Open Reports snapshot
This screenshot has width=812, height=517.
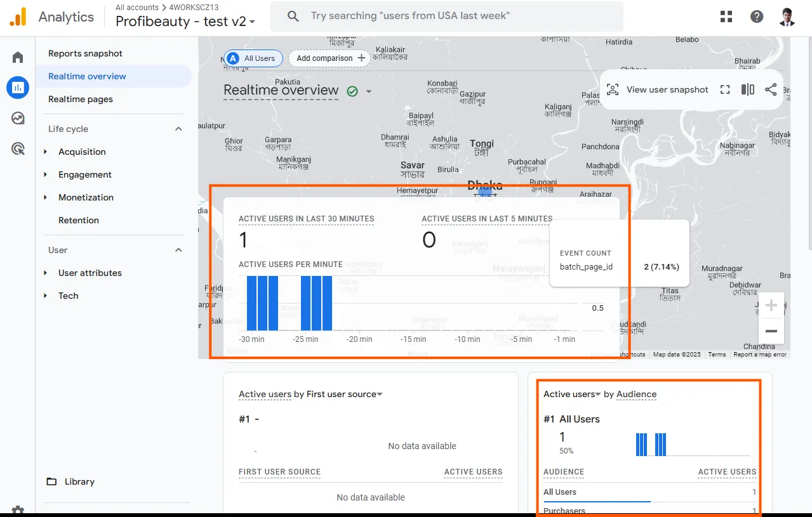point(85,53)
